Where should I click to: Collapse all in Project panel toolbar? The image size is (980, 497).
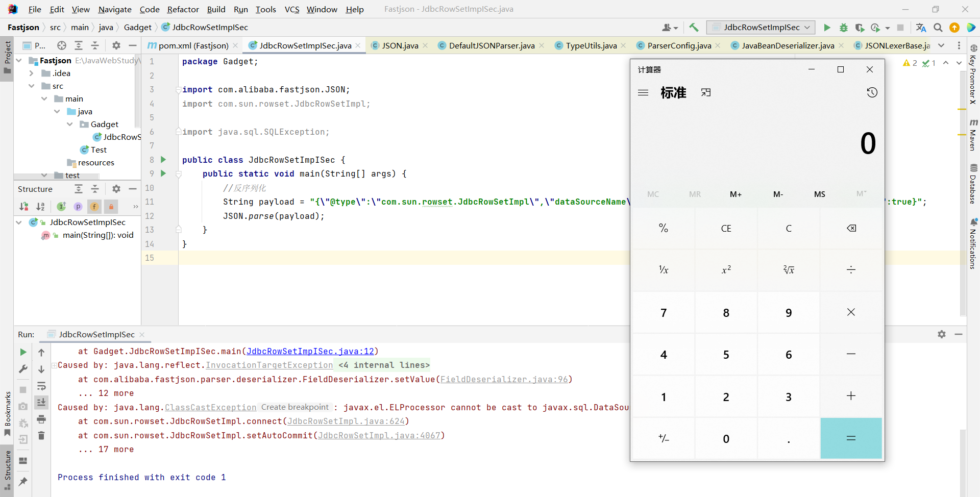pyautogui.click(x=95, y=45)
